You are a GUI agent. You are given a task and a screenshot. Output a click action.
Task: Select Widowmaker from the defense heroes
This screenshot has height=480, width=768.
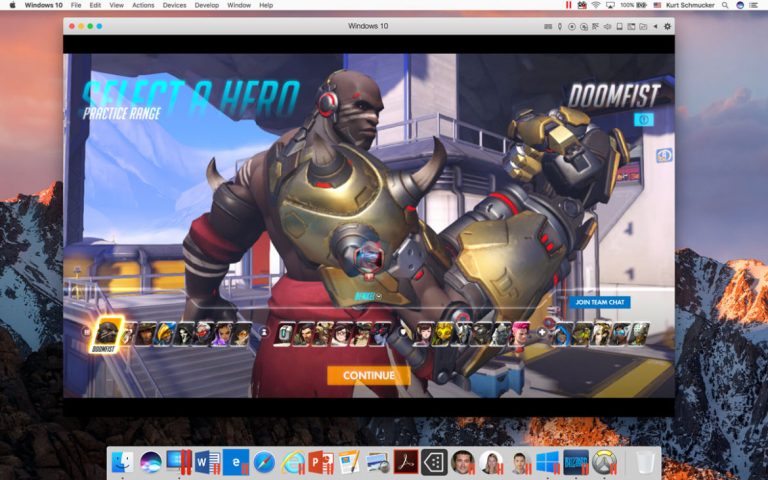[382, 334]
